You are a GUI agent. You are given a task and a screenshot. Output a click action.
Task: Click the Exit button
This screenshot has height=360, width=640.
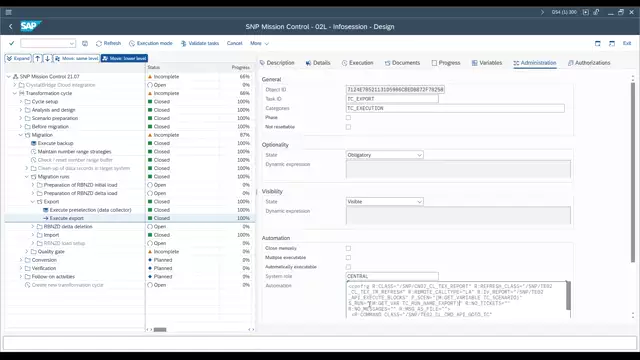[x=627, y=43]
